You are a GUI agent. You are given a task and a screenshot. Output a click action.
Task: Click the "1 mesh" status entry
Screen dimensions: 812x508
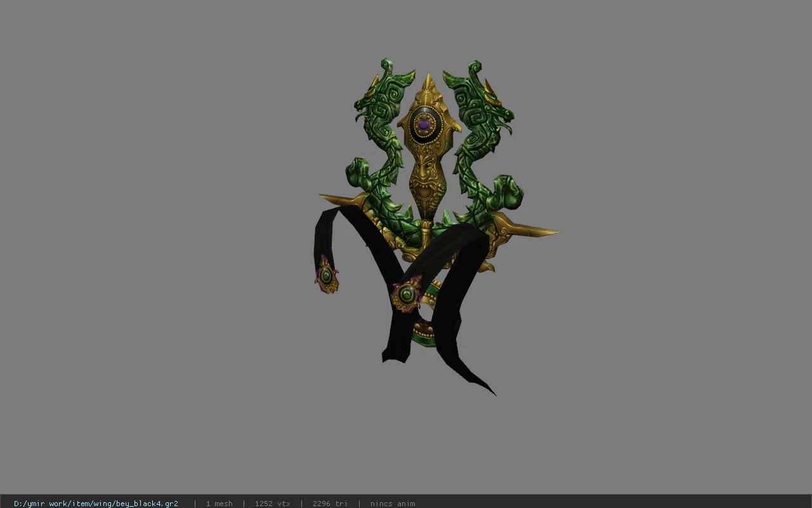point(219,504)
